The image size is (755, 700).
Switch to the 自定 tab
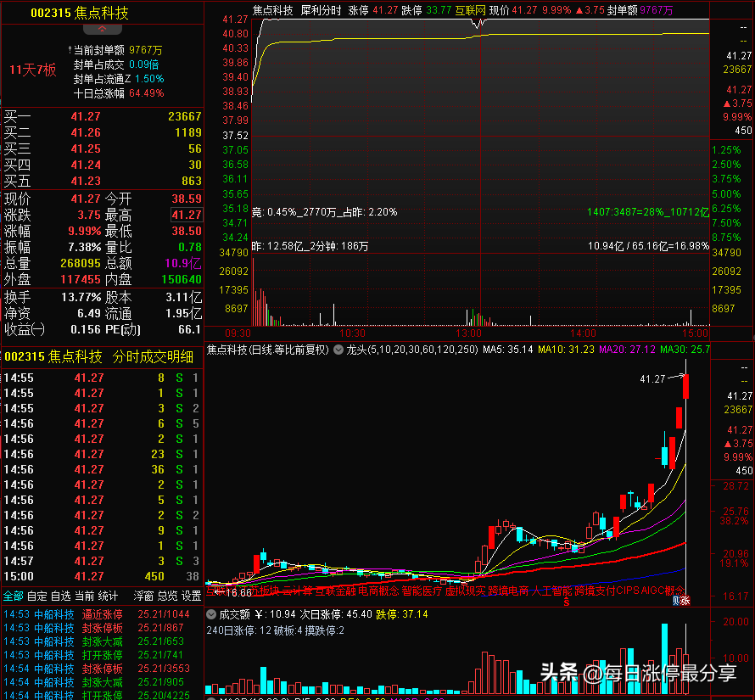click(37, 596)
